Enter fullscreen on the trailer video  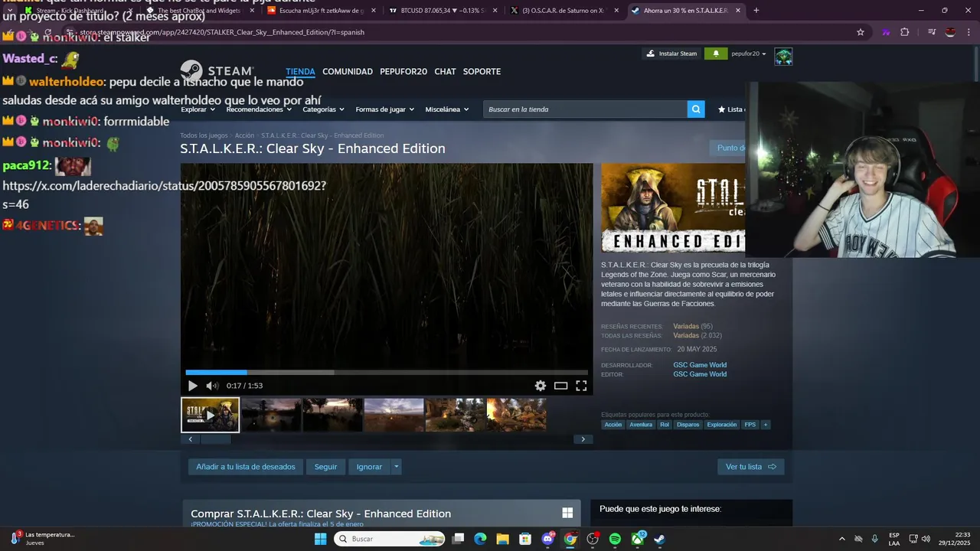581,386
